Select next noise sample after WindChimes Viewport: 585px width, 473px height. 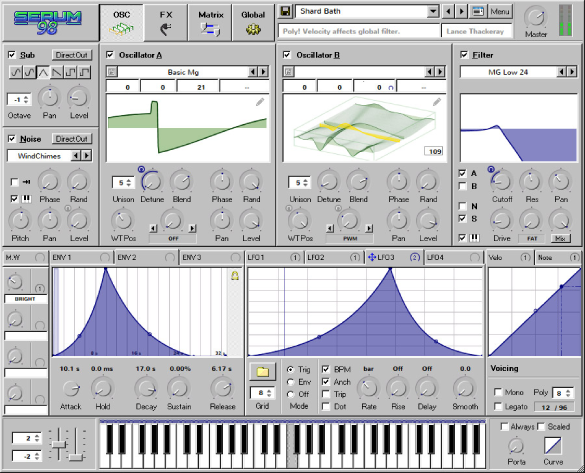pyautogui.click(x=87, y=156)
